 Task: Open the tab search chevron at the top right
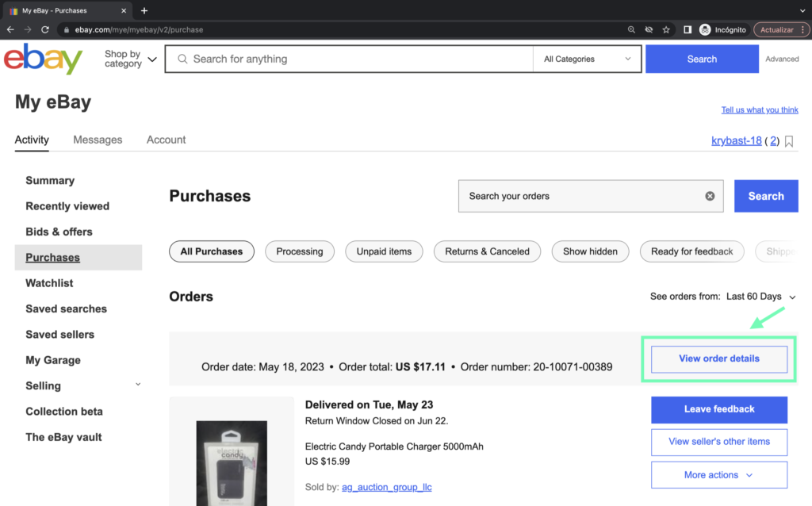pyautogui.click(x=802, y=10)
